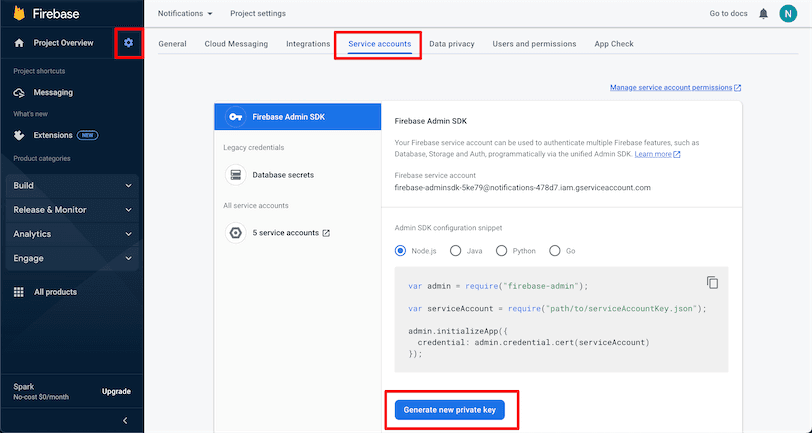Click the Project settings breadcrumb
The image size is (812, 433).
258,13
